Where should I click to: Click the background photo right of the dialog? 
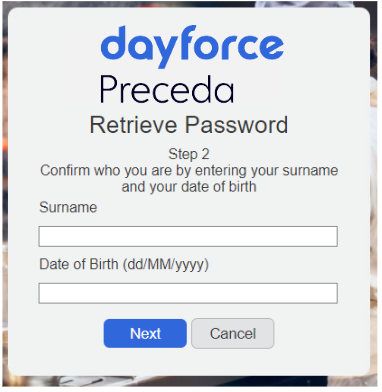[375, 200]
